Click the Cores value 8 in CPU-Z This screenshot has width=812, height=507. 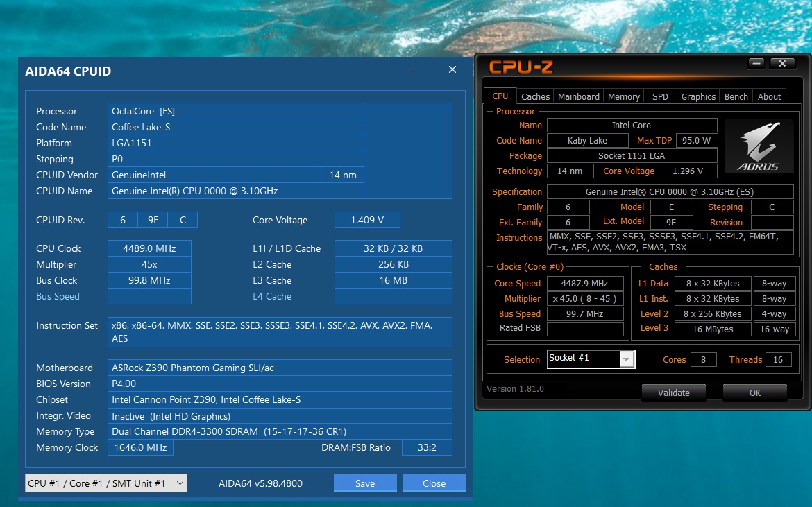703,359
